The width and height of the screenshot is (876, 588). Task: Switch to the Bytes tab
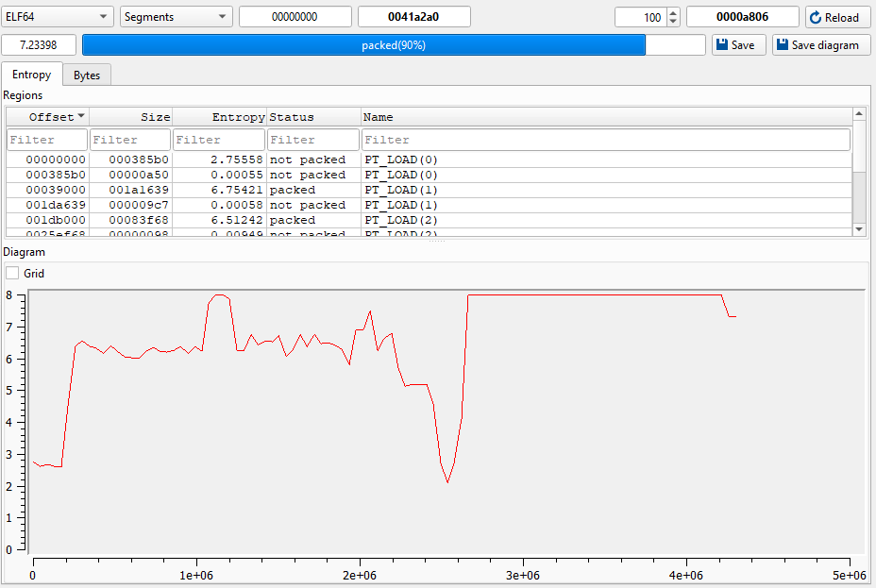pyautogui.click(x=87, y=76)
